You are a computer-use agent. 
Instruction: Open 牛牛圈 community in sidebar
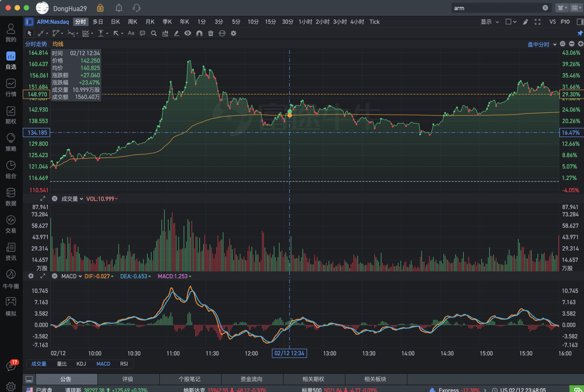pyautogui.click(x=11, y=280)
